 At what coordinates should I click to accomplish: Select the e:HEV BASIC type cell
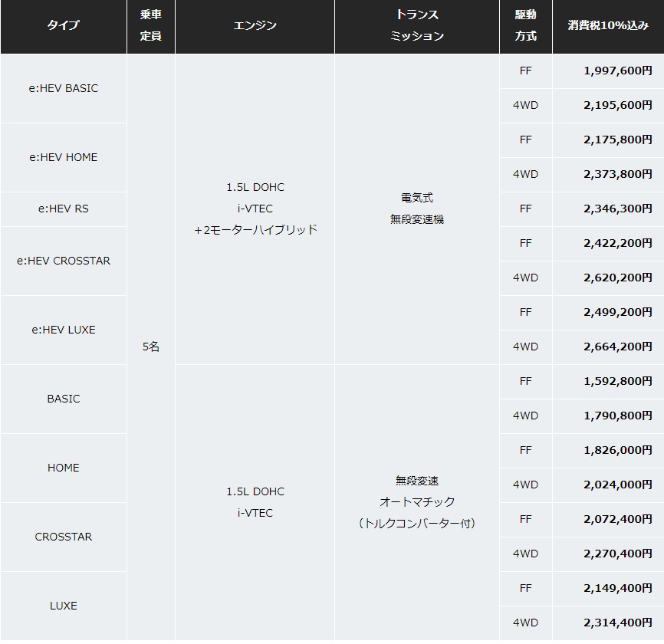coord(64,88)
